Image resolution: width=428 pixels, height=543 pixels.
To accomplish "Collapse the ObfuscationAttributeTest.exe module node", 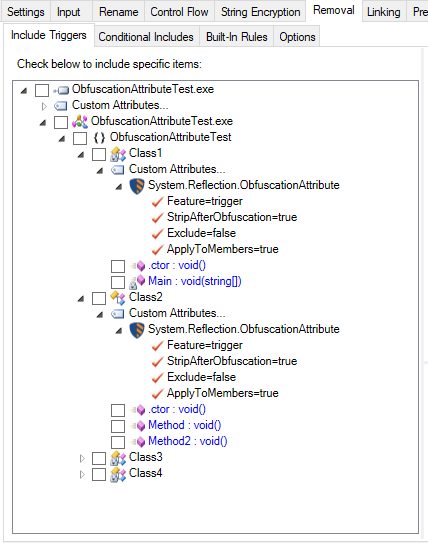I will click(43, 123).
